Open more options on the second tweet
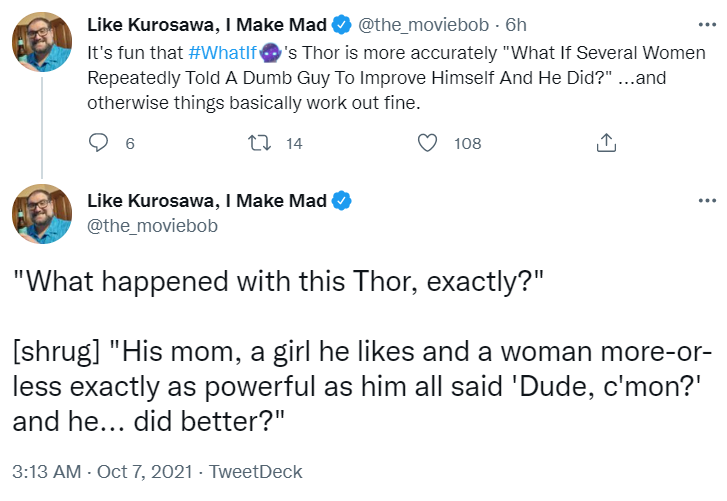Screen dimensions: 727x501 707,201
